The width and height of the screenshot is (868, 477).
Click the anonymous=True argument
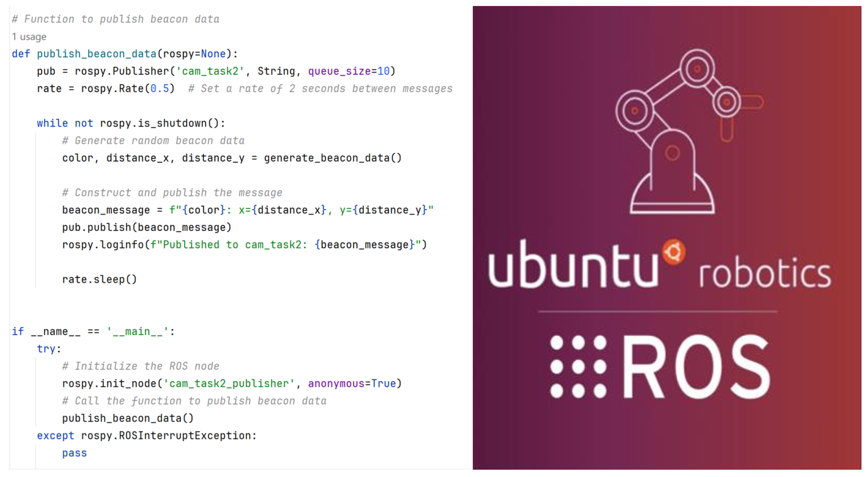pos(352,384)
